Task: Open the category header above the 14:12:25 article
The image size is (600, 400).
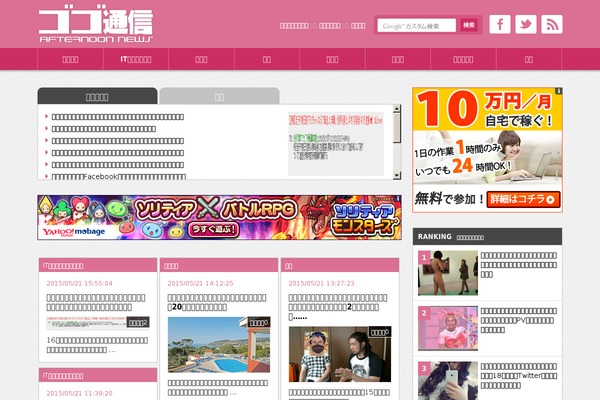Action: pyautogui.click(x=219, y=265)
